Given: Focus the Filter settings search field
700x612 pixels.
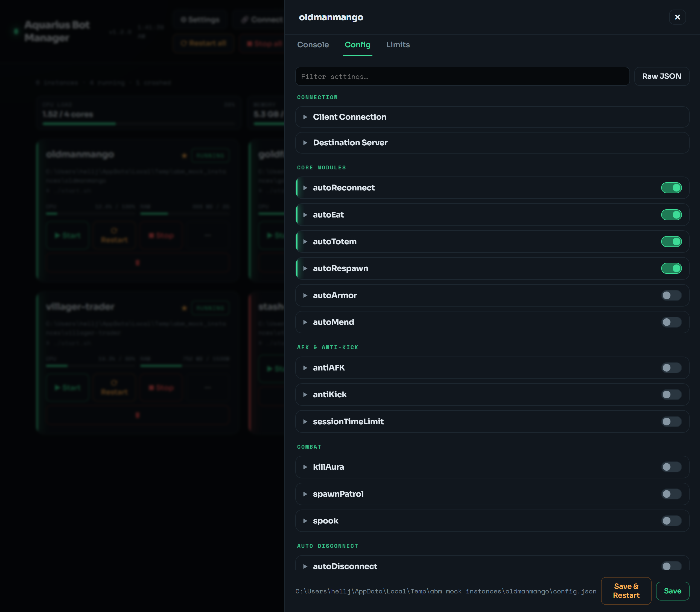Looking at the screenshot, I should (x=462, y=76).
